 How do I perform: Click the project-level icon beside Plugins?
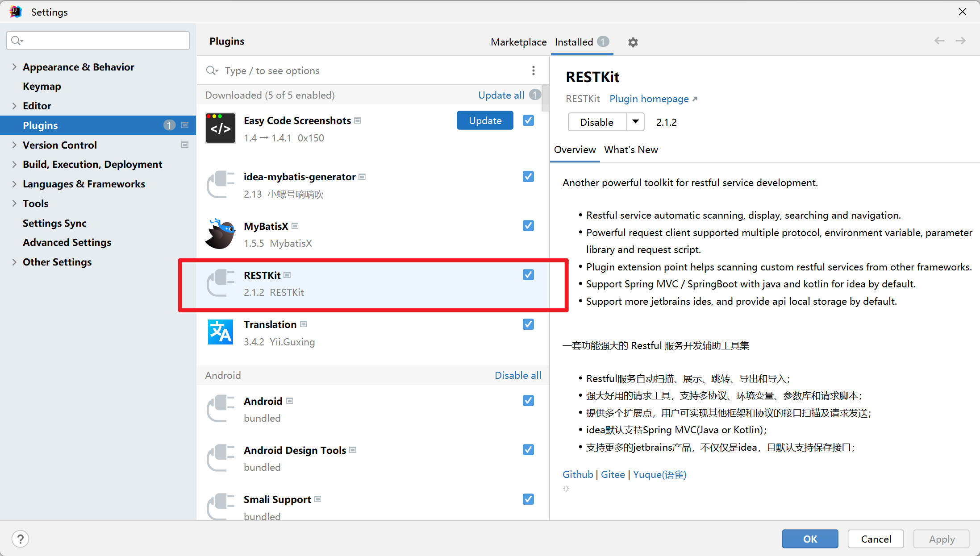(185, 125)
